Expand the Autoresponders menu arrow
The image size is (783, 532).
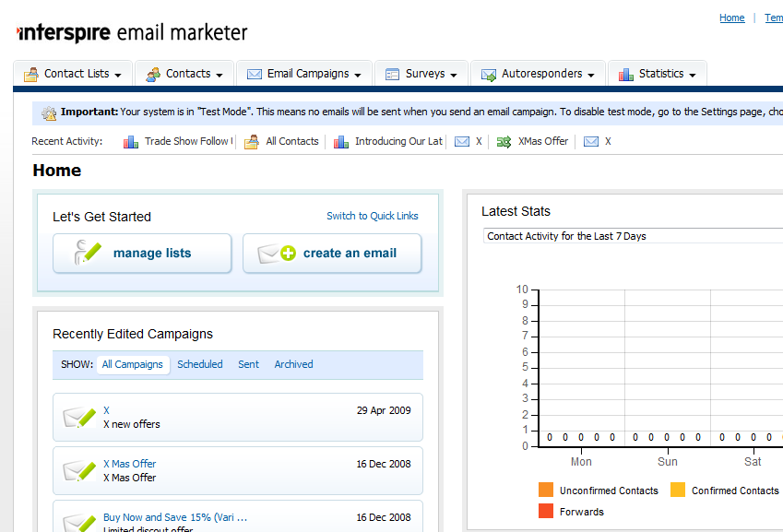[x=591, y=76]
